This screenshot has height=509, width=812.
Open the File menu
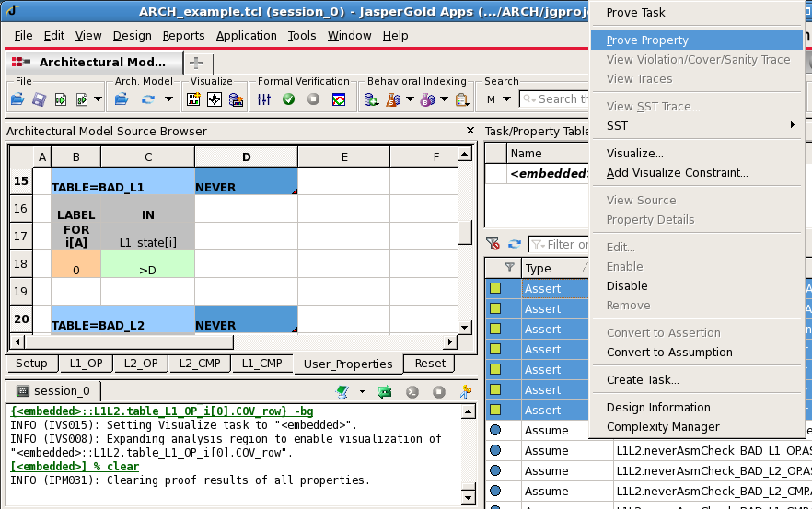coord(23,36)
